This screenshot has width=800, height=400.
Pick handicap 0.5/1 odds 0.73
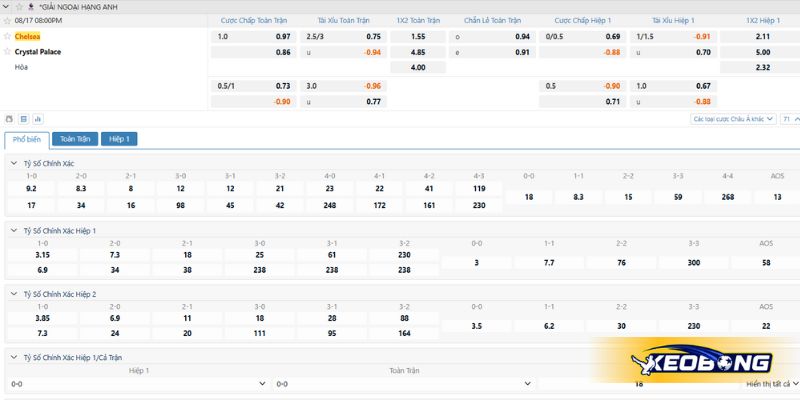254,86
